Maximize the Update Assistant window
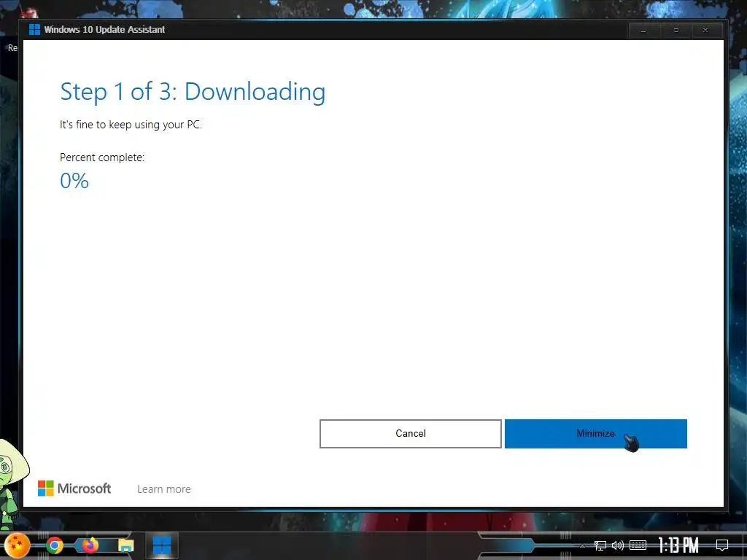747x560 pixels. [676, 31]
